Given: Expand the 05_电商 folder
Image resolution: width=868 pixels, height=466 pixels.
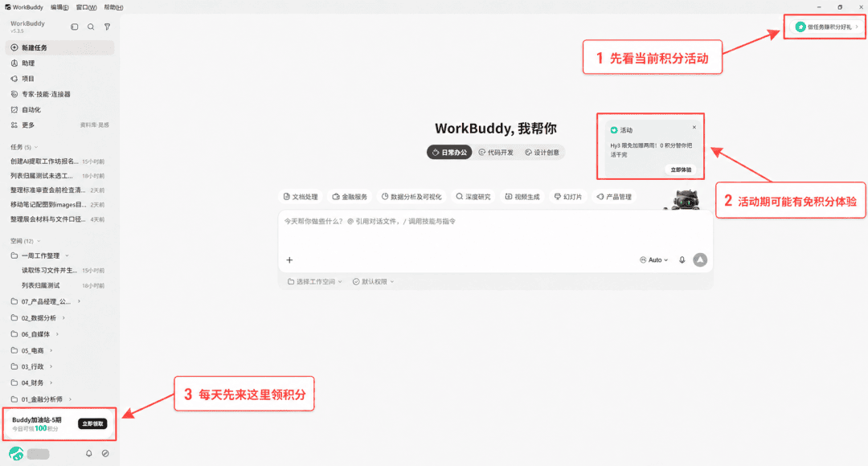Looking at the screenshot, I should (x=51, y=350).
